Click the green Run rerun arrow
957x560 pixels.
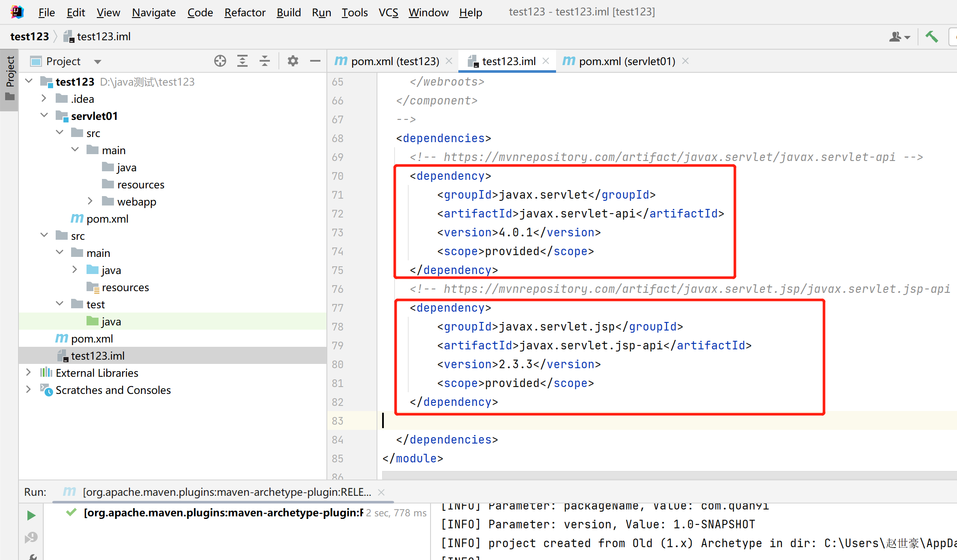(31, 515)
